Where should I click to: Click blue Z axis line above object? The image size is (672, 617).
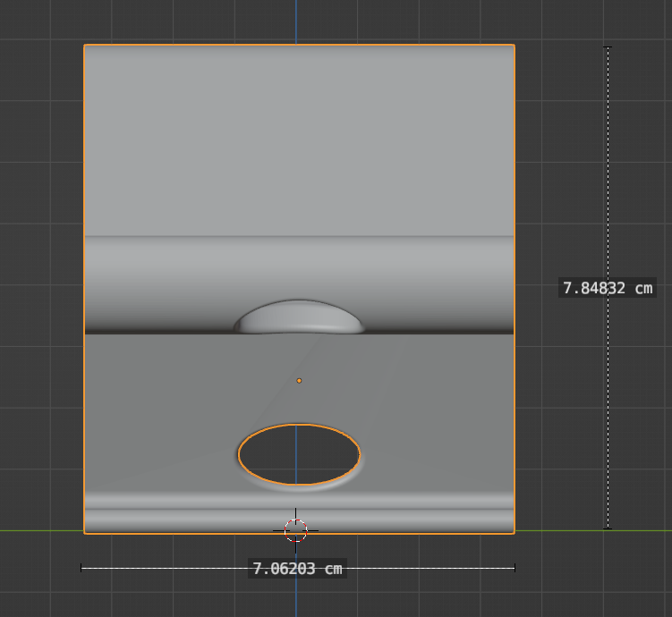tap(295, 21)
